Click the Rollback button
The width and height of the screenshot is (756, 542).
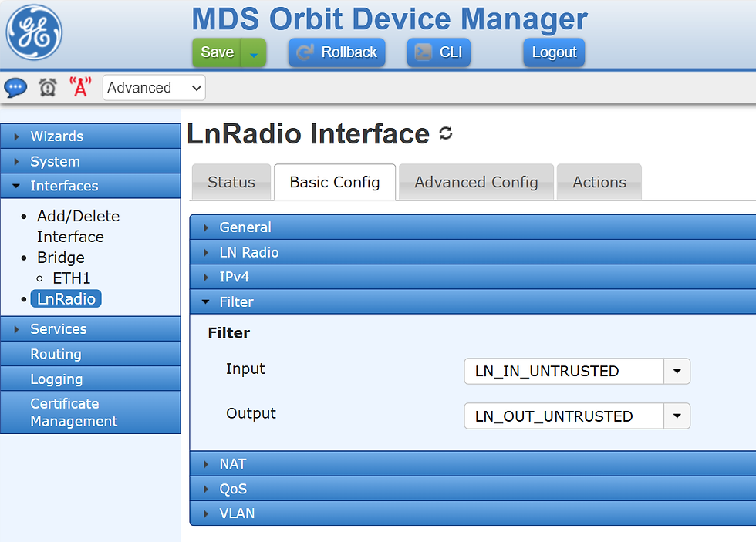pyautogui.click(x=336, y=52)
